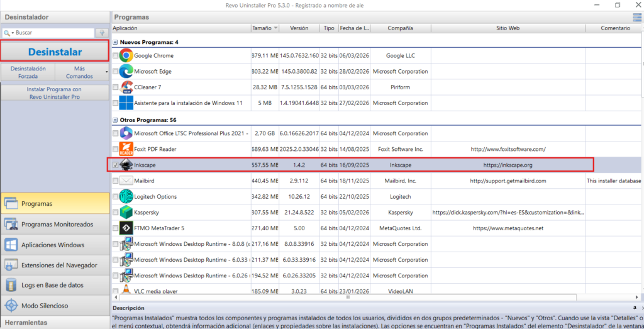Click the search magnifier icon
Image resolution: width=644 pixels, height=329 pixels.
(x=7, y=33)
